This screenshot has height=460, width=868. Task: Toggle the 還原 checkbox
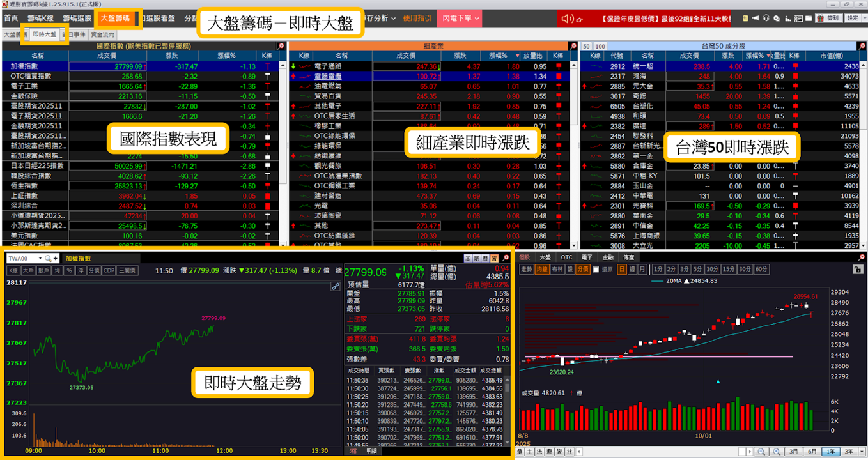596,270
